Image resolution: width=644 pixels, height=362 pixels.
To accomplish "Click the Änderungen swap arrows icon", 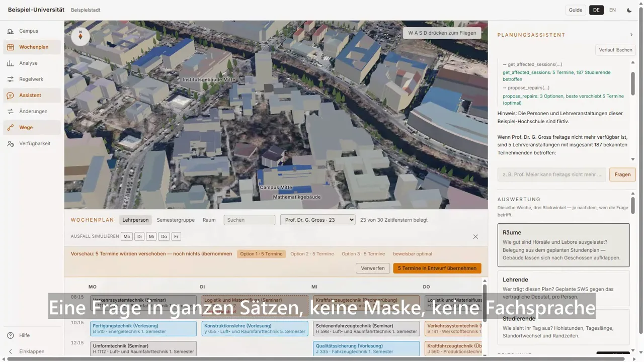I will tap(11, 112).
